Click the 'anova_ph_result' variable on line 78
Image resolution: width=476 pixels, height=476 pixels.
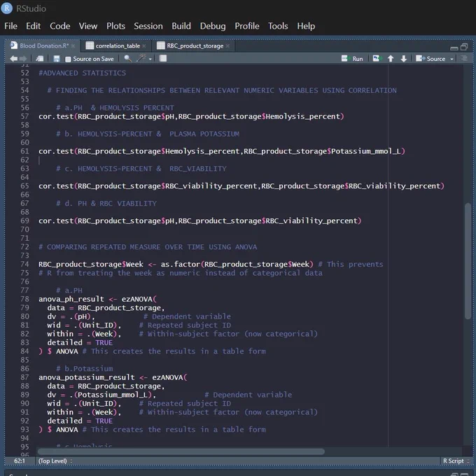pos(71,300)
